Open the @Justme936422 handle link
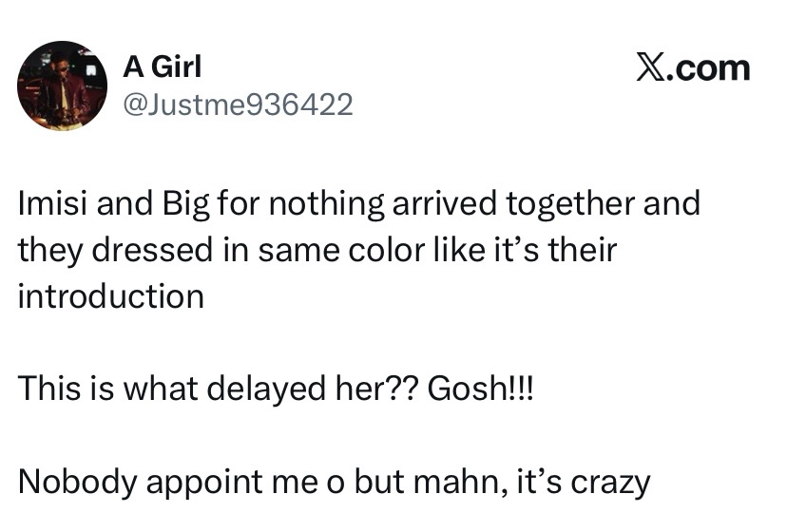Viewport: 787px width, 532px height. 239,104
